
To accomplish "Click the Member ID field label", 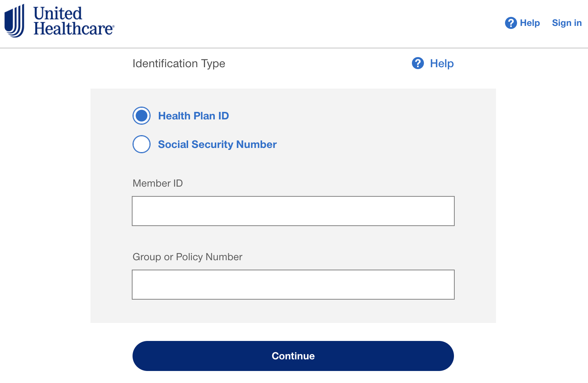I will 158,183.
